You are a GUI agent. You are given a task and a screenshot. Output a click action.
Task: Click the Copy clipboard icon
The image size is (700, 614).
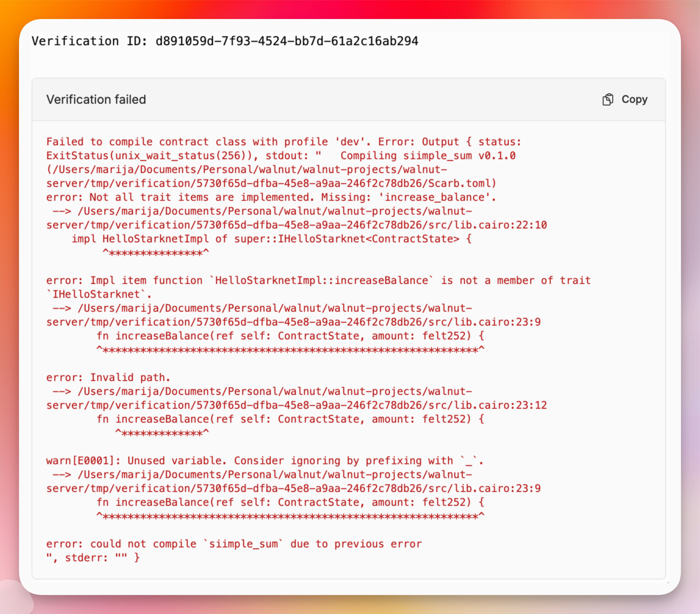pos(608,100)
